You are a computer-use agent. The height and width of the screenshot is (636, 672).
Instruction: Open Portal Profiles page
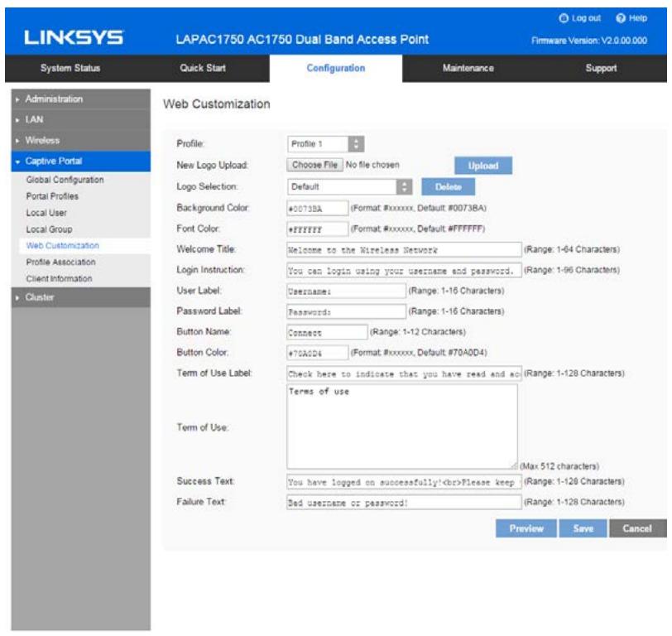coord(52,196)
